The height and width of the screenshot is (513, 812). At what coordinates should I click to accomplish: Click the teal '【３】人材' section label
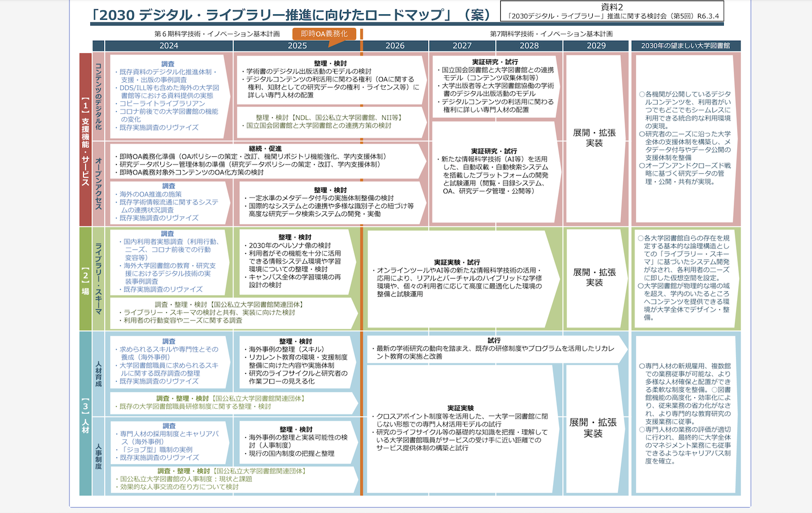click(85, 414)
